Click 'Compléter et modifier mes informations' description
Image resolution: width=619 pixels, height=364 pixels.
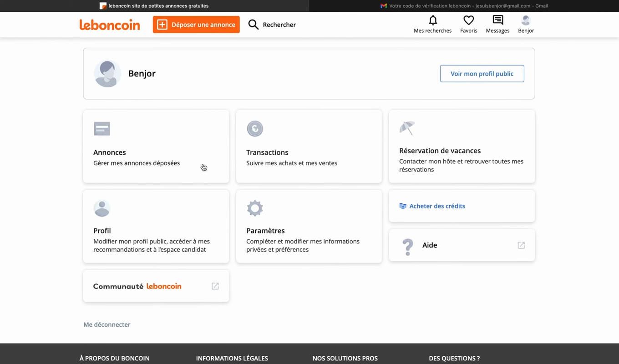(303, 246)
